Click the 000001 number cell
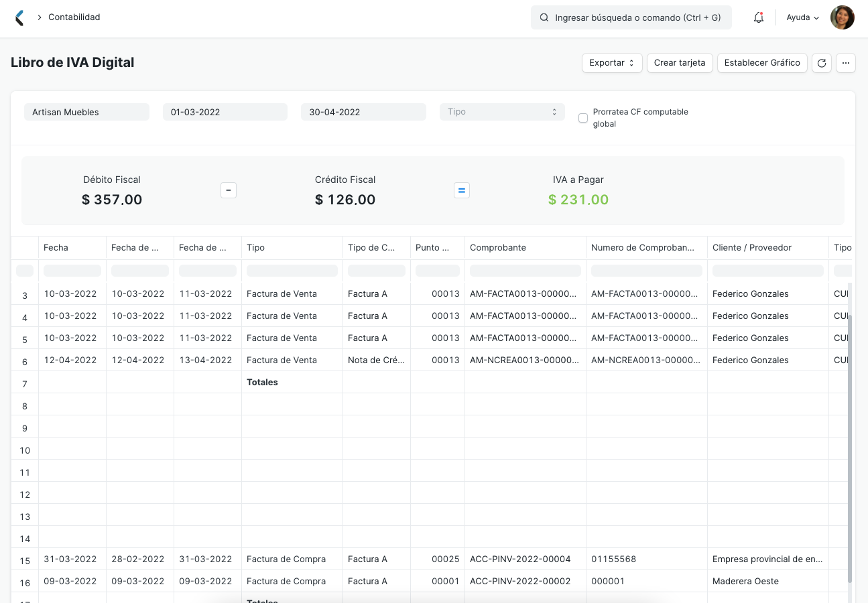The height and width of the screenshot is (603, 868). (x=647, y=582)
